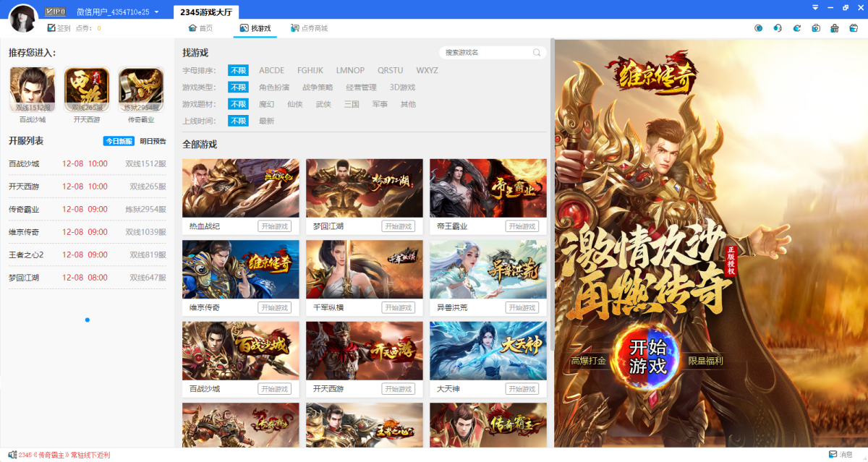Select 仙侠 game theme filter
Image resolution: width=868 pixels, height=462 pixels.
pos(294,104)
